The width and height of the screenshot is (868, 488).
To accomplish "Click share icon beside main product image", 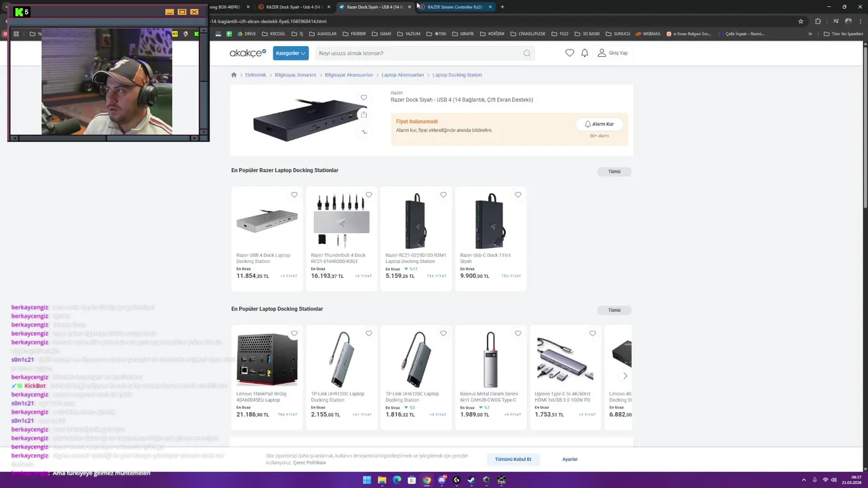I will pyautogui.click(x=363, y=115).
